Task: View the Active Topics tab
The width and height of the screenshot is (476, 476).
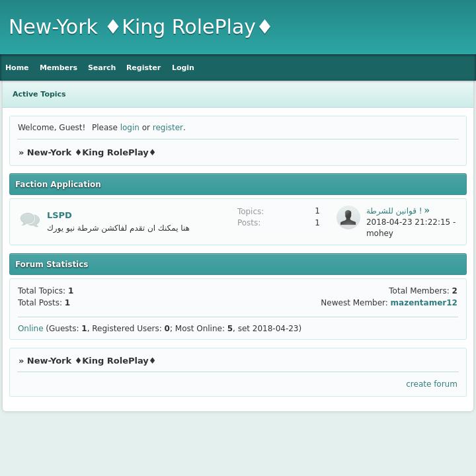Action: tap(39, 94)
